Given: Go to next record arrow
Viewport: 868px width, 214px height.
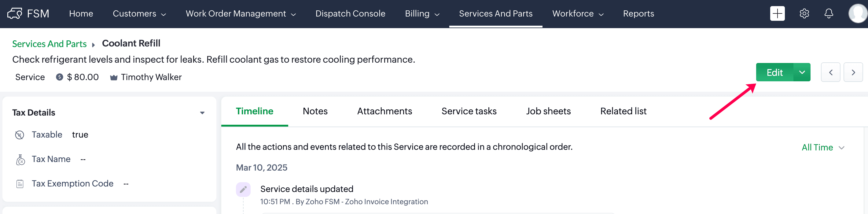Looking at the screenshot, I should 853,72.
